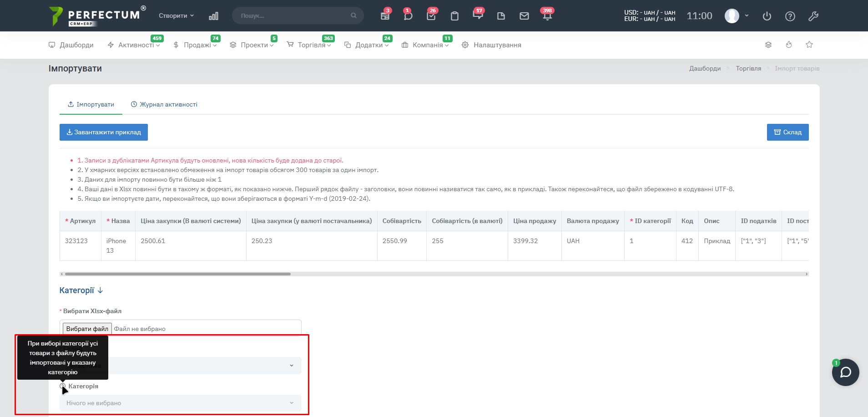Open the statistics bar chart icon
The image size is (868, 417).
tap(213, 16)
